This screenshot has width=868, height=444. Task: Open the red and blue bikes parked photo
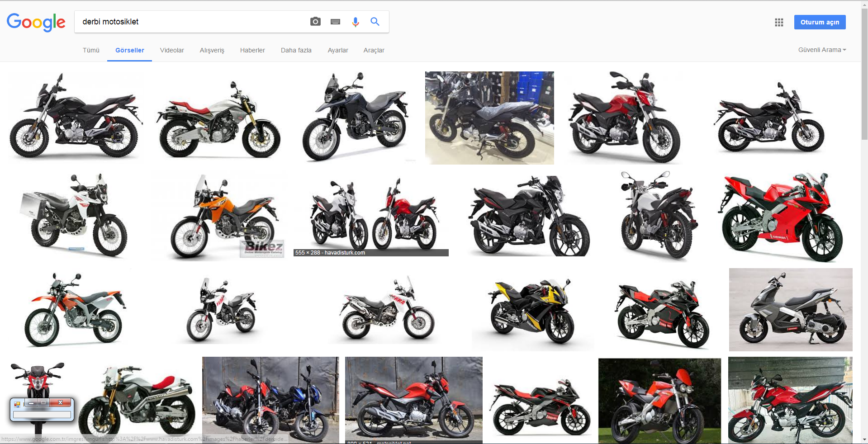tap(270, 400)
